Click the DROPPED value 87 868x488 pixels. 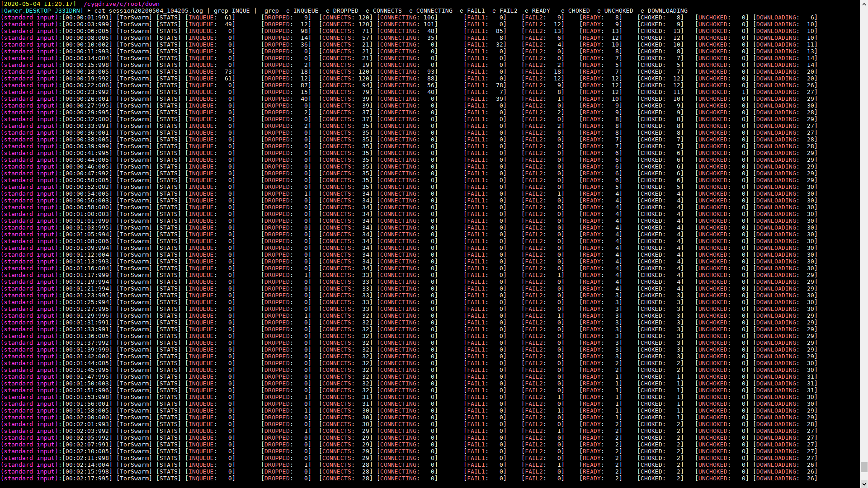[x=305, y=85]
